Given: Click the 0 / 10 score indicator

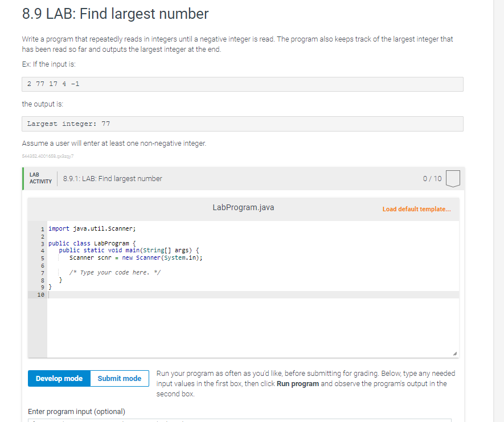Looking at the screenshot, I should click(x=431, y=178).
